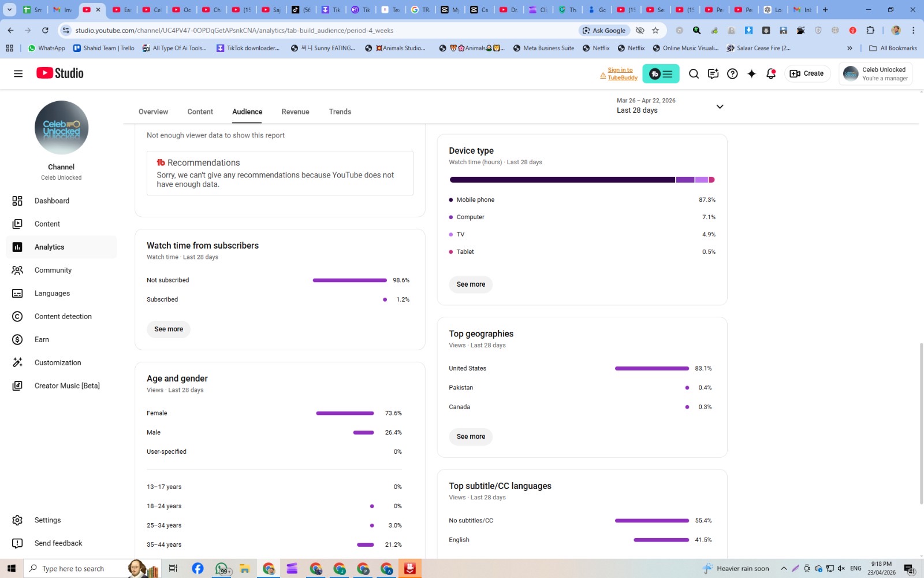Click the 35–44 years age row
Screen dimensions: 924x578
(x=274, y=544)
